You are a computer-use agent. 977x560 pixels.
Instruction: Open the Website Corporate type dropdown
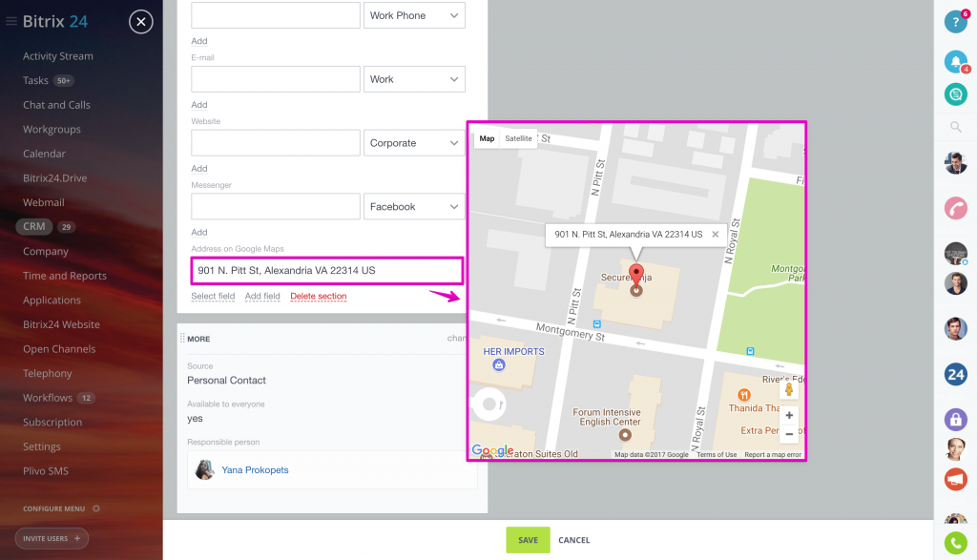click(x=414, y=143)
